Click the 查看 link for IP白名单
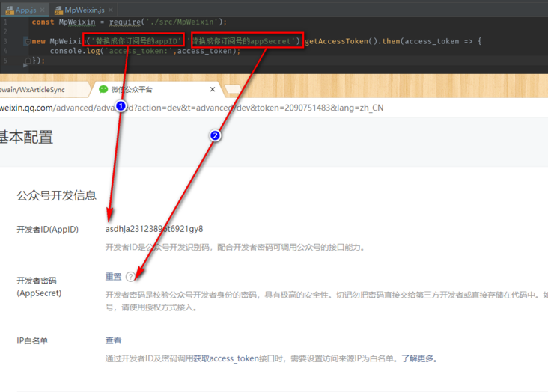The width and height of the screenshot is (548, 392). point(113,340)
